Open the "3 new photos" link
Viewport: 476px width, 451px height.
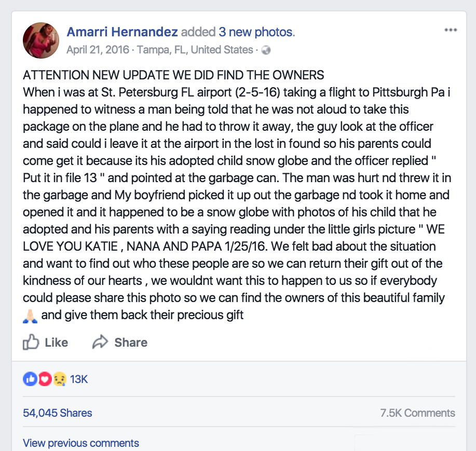pyautogui.click(x=255, y=32)
